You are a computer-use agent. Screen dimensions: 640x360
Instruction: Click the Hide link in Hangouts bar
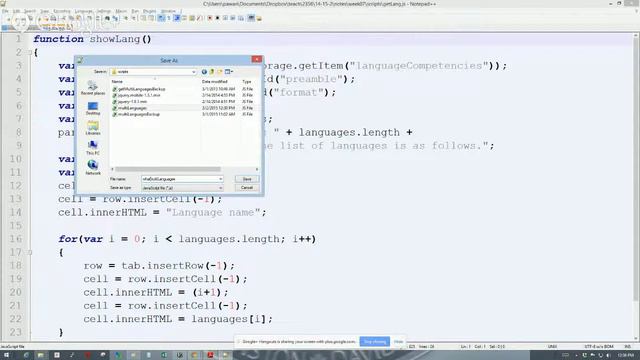398,342
